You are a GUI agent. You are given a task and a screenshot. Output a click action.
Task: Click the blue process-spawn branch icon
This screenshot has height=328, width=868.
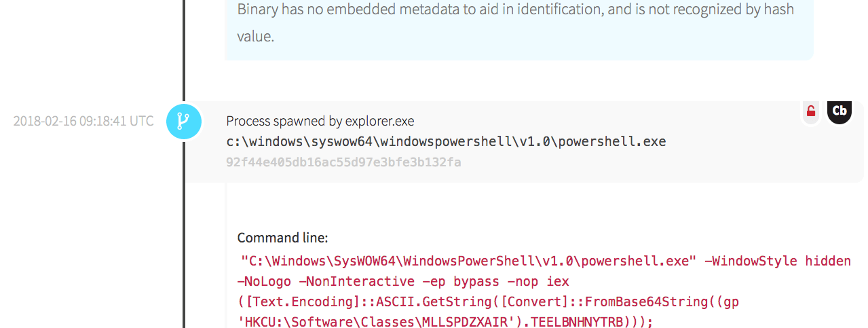[x=183, y=122]
